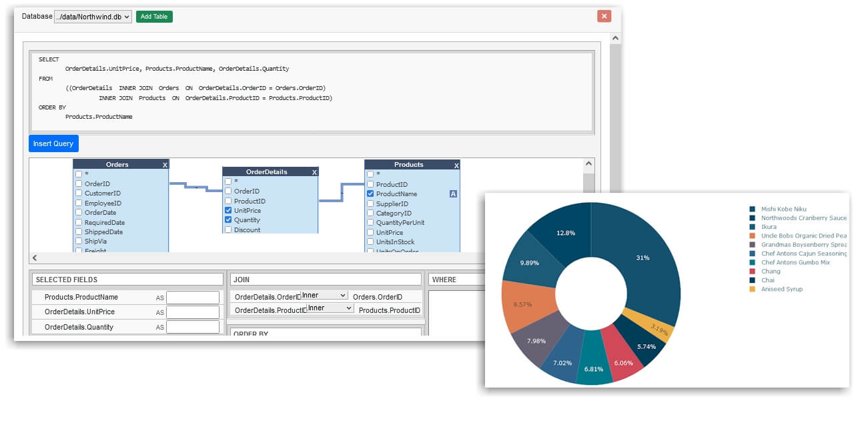Click the Insert Query button

53,143
